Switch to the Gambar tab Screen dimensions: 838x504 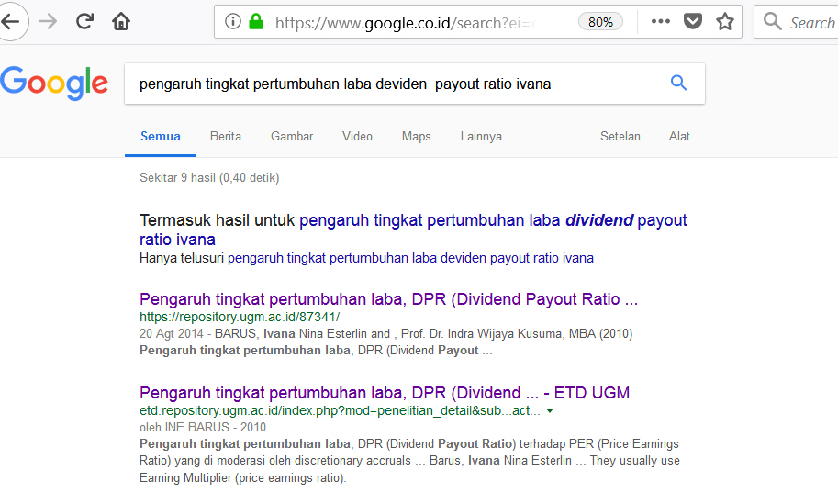[292, 136]
